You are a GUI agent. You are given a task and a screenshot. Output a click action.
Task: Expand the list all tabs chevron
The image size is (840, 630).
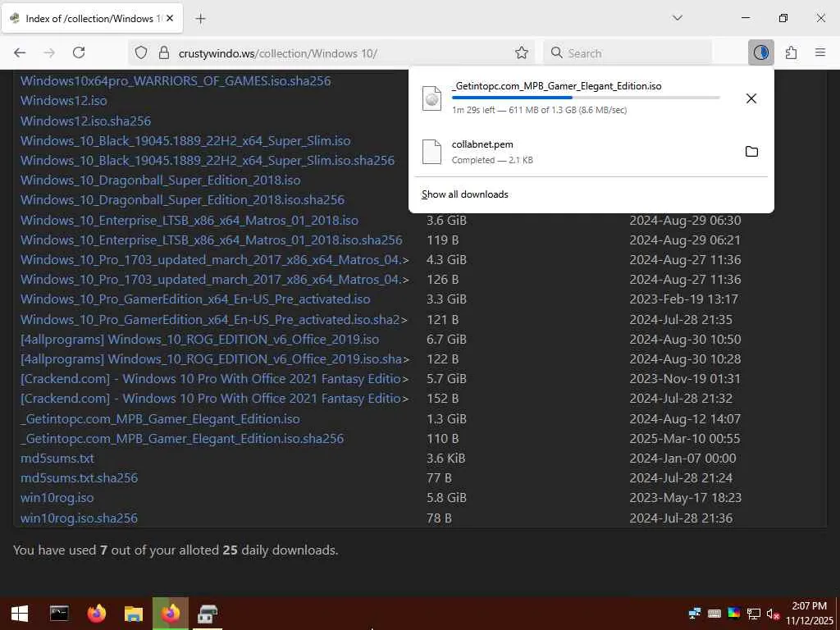point(678,18)
